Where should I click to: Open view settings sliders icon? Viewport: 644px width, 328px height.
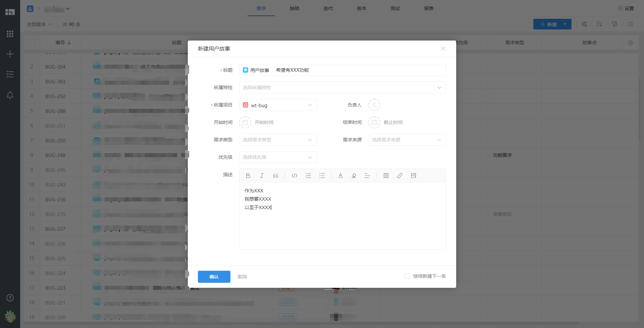(x=584, y=24)
